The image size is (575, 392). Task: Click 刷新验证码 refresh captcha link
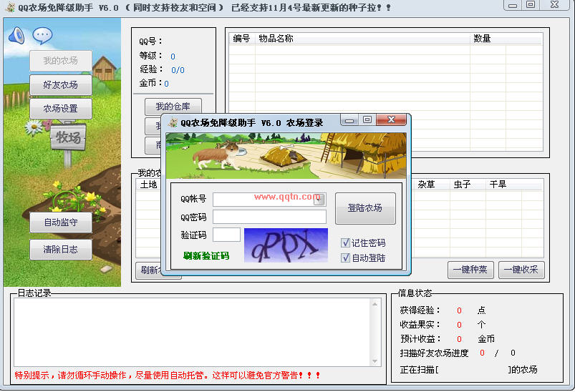[x=206, y=255]
